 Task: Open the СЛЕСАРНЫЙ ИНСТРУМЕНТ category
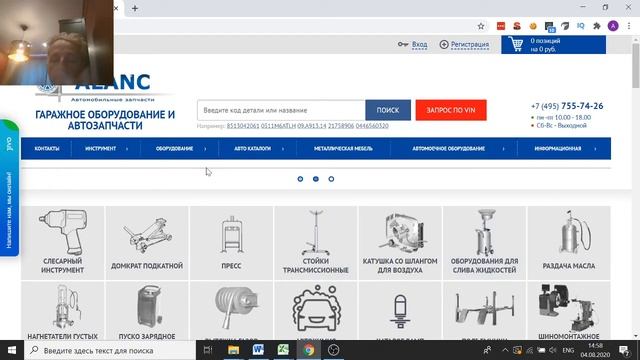62,243
